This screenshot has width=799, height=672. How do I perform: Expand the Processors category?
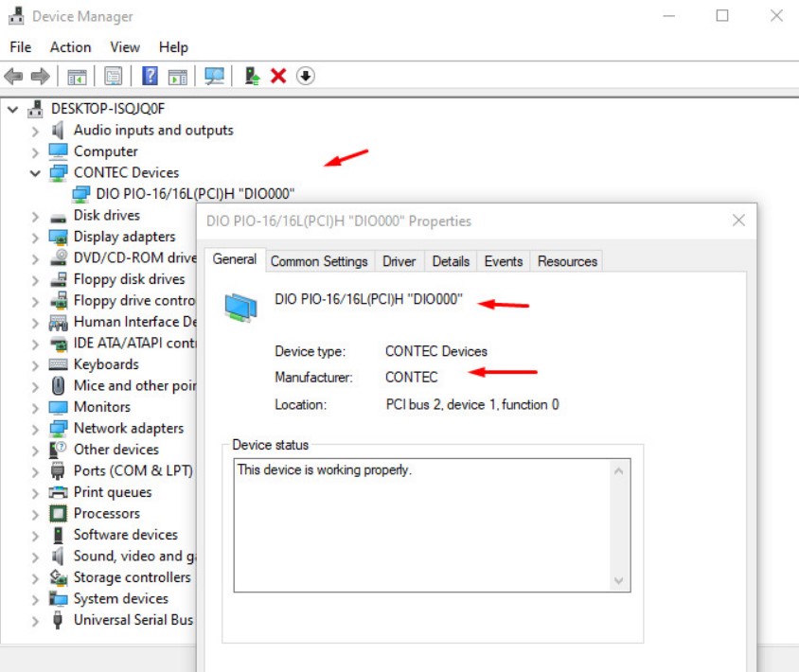click(35, 515)
